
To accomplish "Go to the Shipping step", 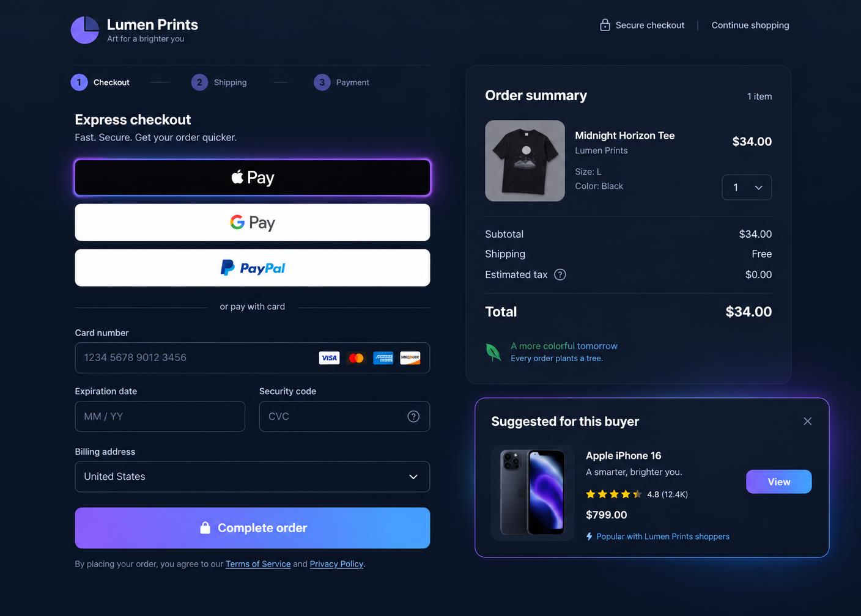I will (219, 82).
